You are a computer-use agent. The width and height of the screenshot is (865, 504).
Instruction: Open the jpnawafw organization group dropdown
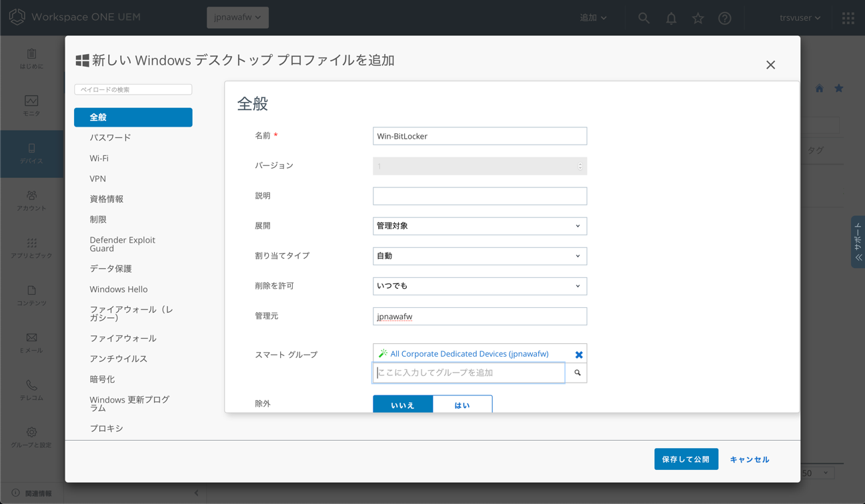coord(237,17)
